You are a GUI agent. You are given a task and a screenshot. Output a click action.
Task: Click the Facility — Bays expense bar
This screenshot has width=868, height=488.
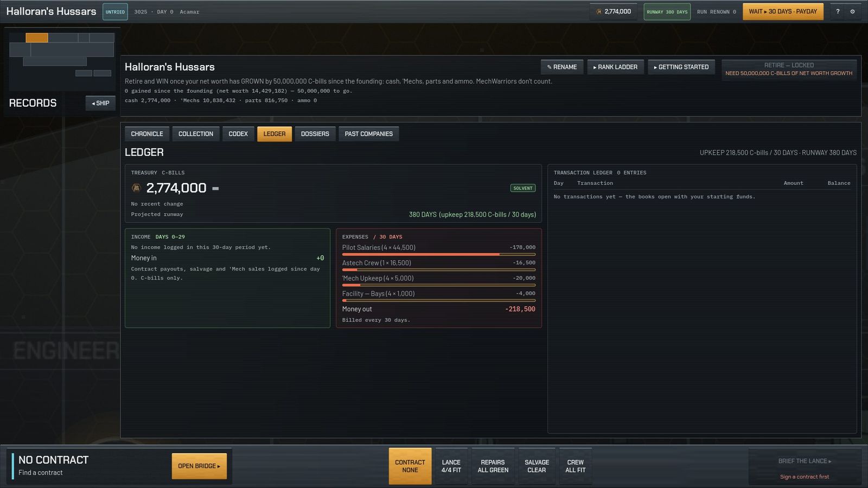(439, 300)
